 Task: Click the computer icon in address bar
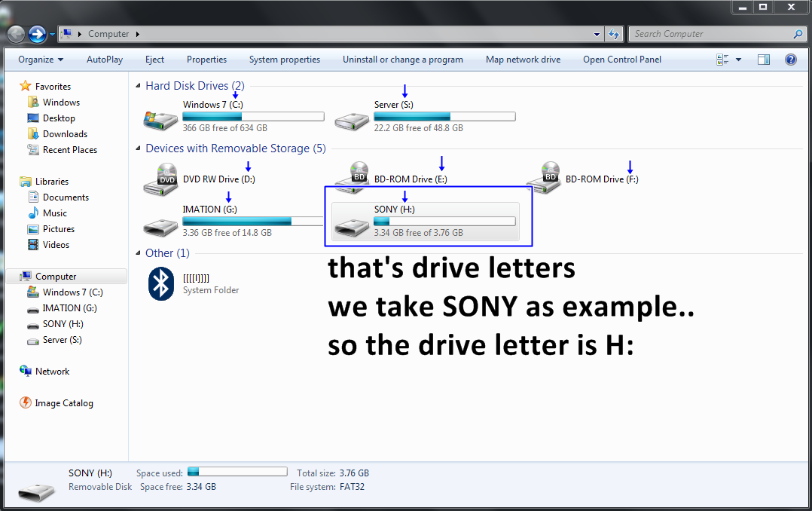click(x=66, y=34)
